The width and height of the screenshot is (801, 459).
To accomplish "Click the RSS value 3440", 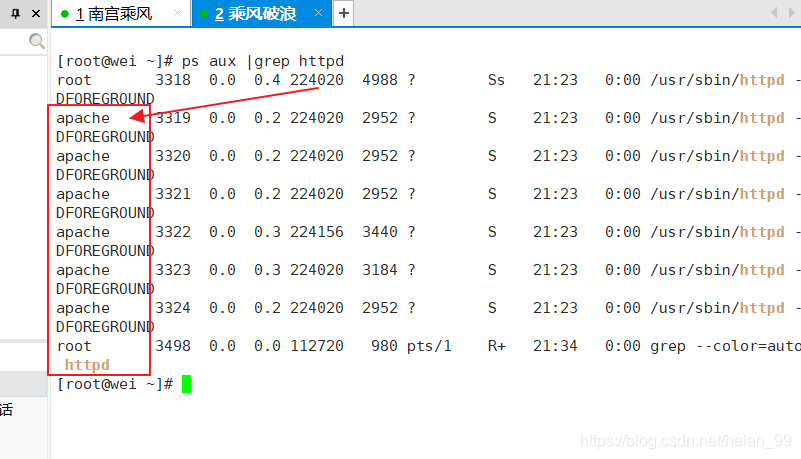I will click(x=380, y=232).
